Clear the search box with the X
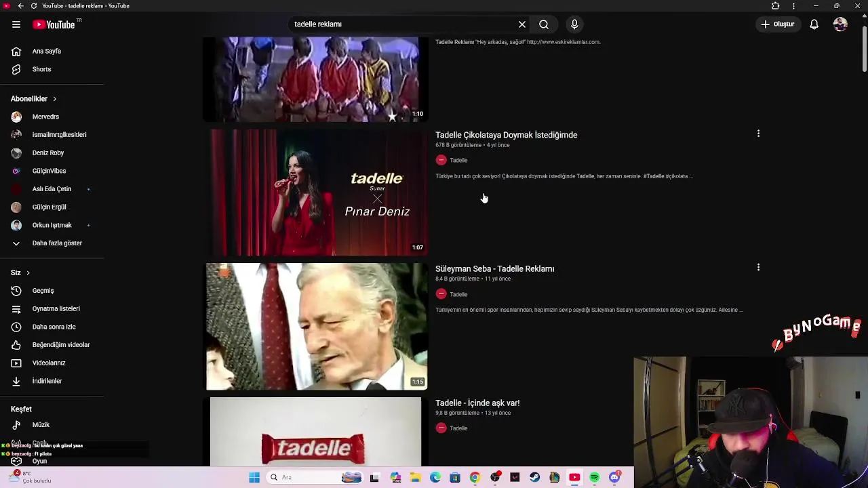This screenshot has height=488, width=868. [522, 24]
